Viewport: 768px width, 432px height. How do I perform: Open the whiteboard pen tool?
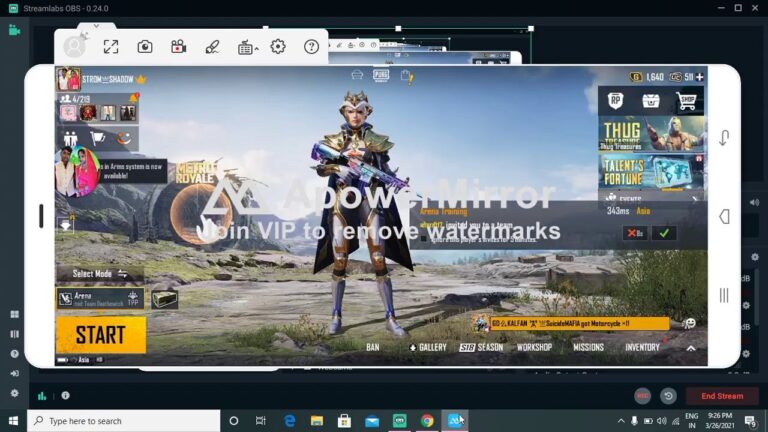pyautogui.click(x=212, y=47)
